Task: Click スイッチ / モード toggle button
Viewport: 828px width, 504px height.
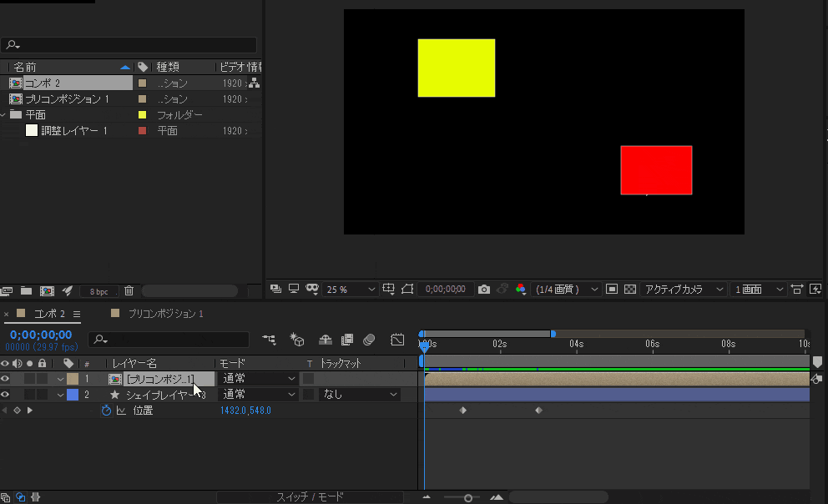Action: point(310,496)
